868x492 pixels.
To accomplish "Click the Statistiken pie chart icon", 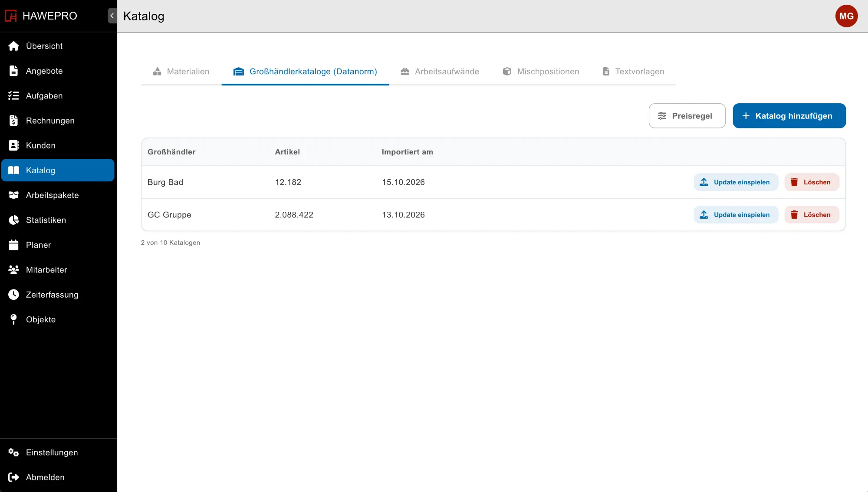I will coord(14,220).
